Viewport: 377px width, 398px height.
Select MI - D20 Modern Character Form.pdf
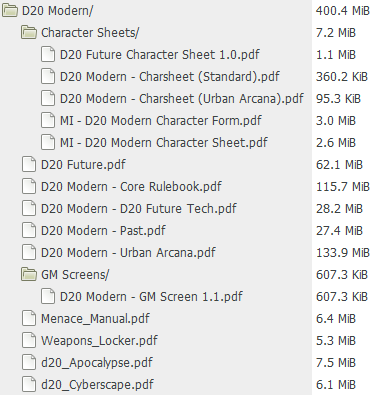click(x=161, y=121)
